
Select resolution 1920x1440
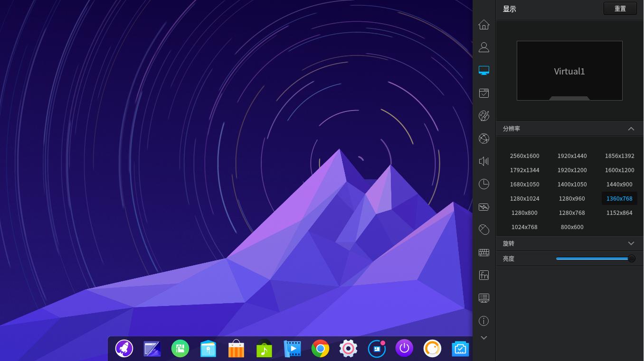pos(572,156)
